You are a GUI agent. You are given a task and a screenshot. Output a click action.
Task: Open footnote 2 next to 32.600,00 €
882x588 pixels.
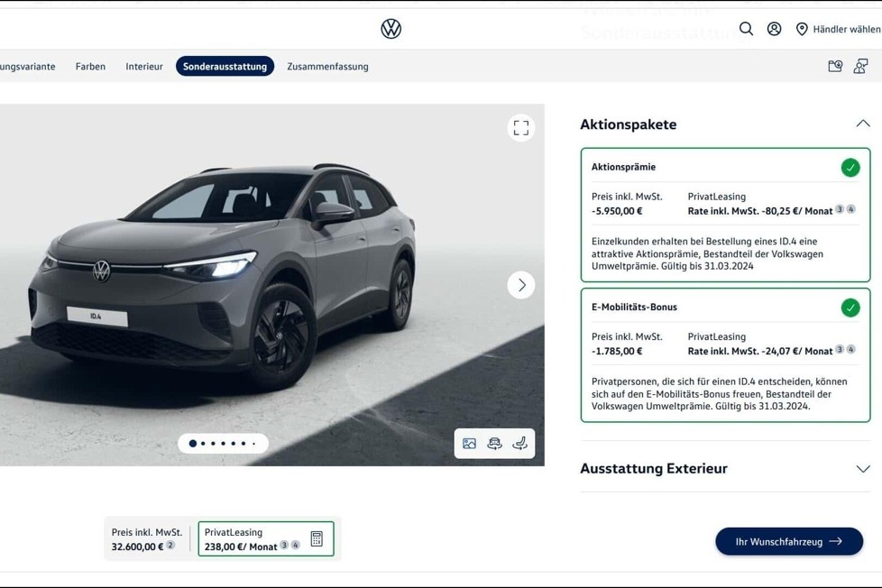click(170, 545)
